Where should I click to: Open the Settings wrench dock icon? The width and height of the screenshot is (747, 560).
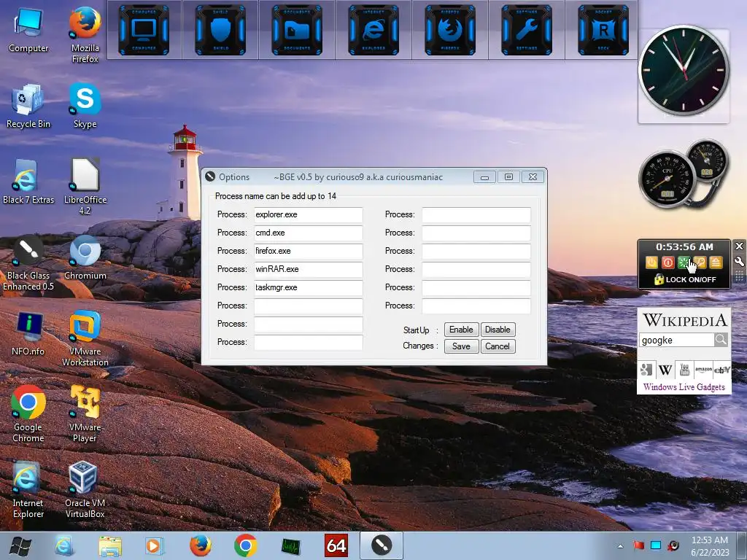pyautogui.click(x=527, y=30)
